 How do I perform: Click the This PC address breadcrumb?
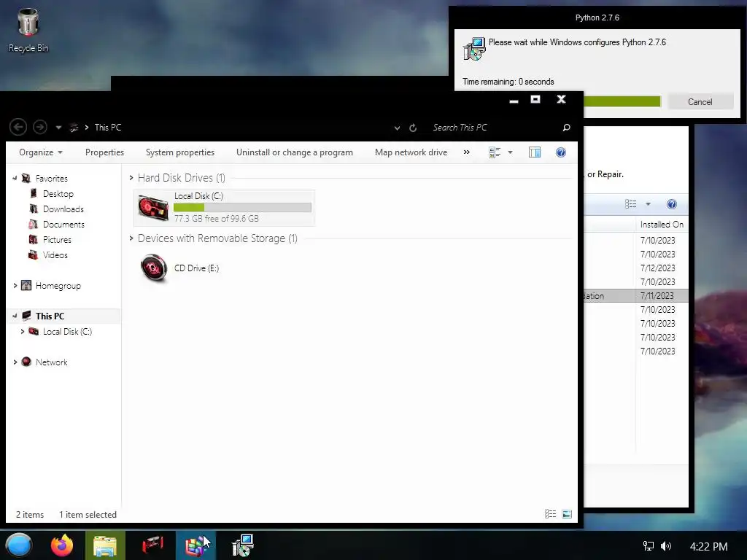[x=108, y=127]
